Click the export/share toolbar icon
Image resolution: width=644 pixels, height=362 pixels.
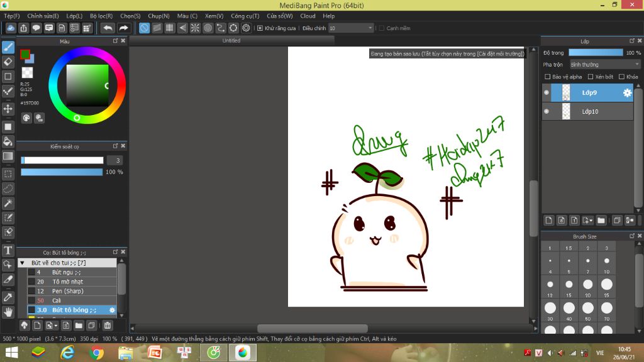tap(23, 28)
